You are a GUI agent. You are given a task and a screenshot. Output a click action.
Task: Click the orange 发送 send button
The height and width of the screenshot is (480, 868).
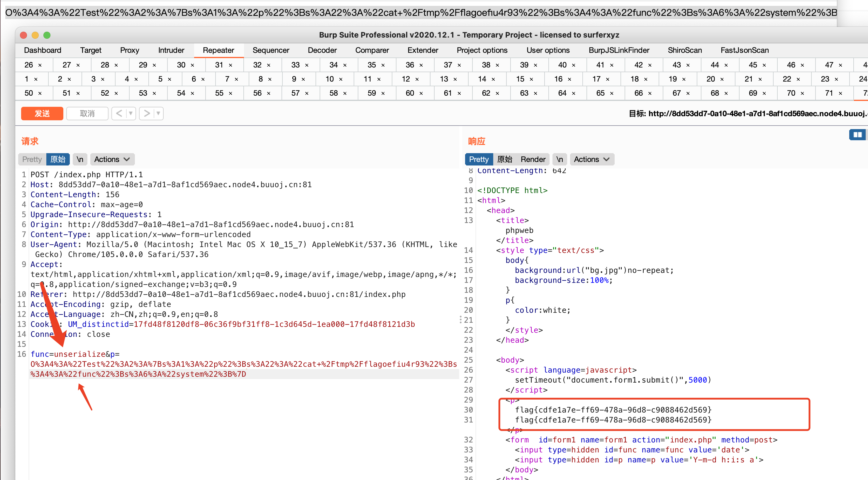click(x=42, y=114)
